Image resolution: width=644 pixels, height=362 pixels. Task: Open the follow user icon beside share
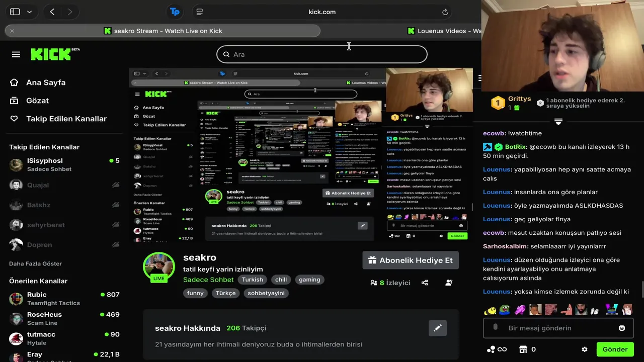449,283
